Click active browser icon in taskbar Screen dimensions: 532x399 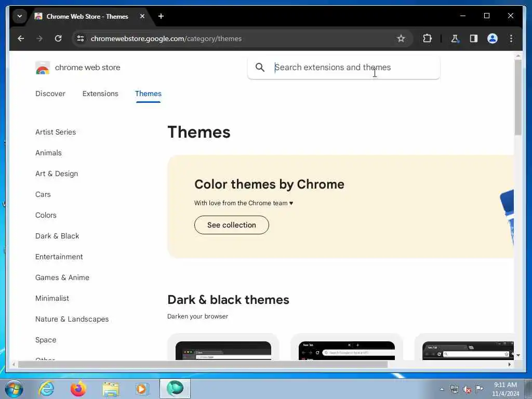(x=175, y=389)
